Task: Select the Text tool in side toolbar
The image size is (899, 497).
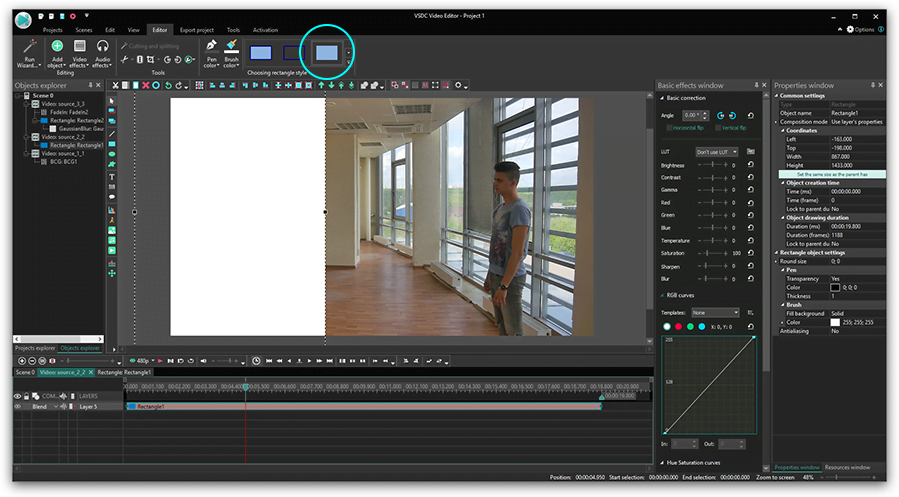Action: (x=112, y=177)
